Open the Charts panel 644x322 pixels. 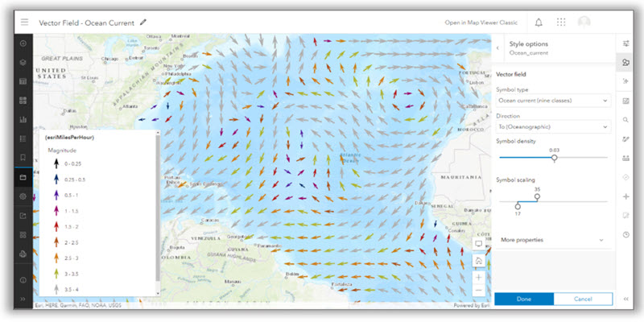tap(23, 119)
